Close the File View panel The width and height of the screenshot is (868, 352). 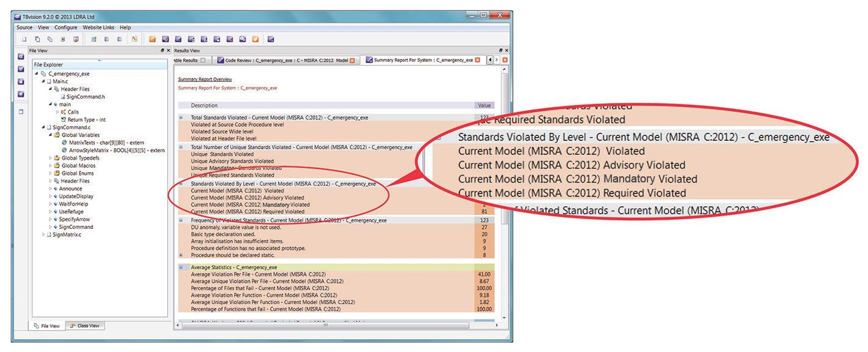click(168, 50)
